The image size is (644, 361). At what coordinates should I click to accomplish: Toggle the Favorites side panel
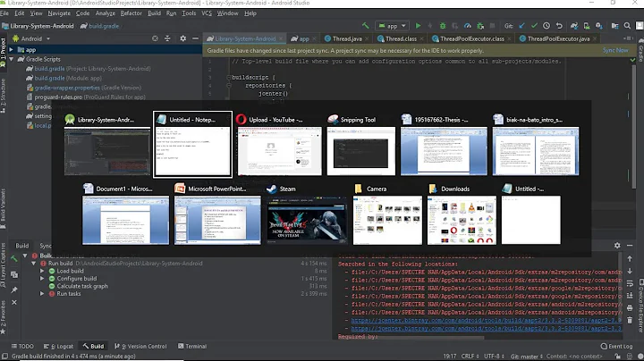click(x=4, y=315)
